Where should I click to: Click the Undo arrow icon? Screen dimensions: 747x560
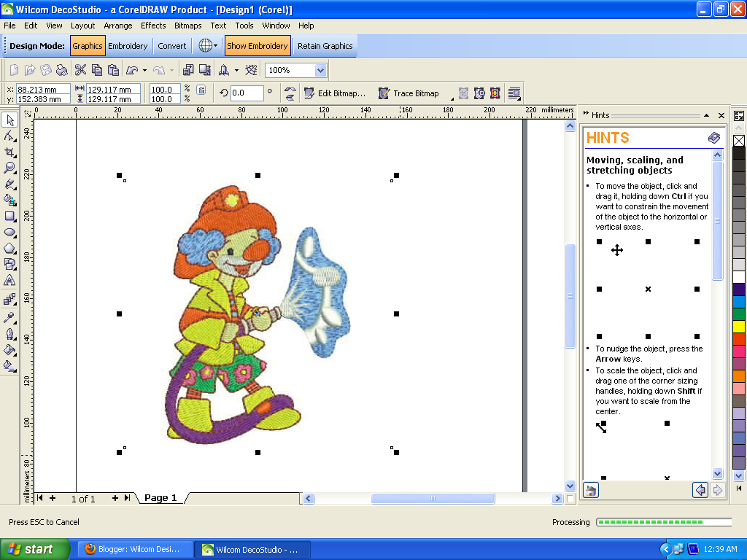click(132, 70)
